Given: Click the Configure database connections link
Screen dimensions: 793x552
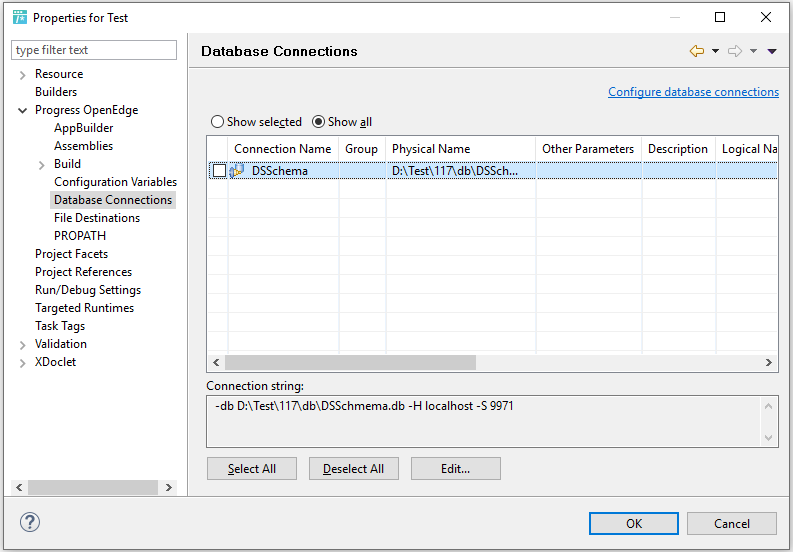Looking at the screenshot, I should click(693, 92).
